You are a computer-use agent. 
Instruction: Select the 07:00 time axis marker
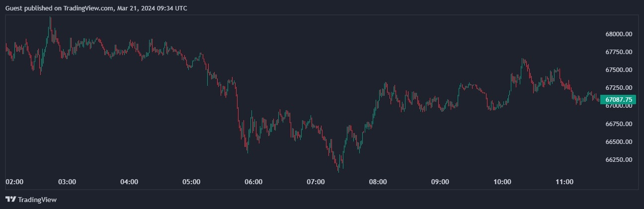click(316, 182)
